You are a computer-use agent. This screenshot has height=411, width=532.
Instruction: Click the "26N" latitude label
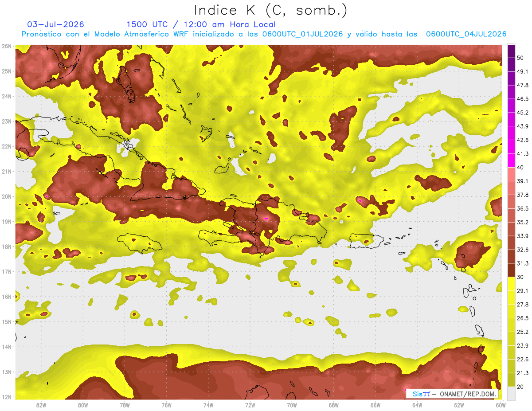pos(6,46)
